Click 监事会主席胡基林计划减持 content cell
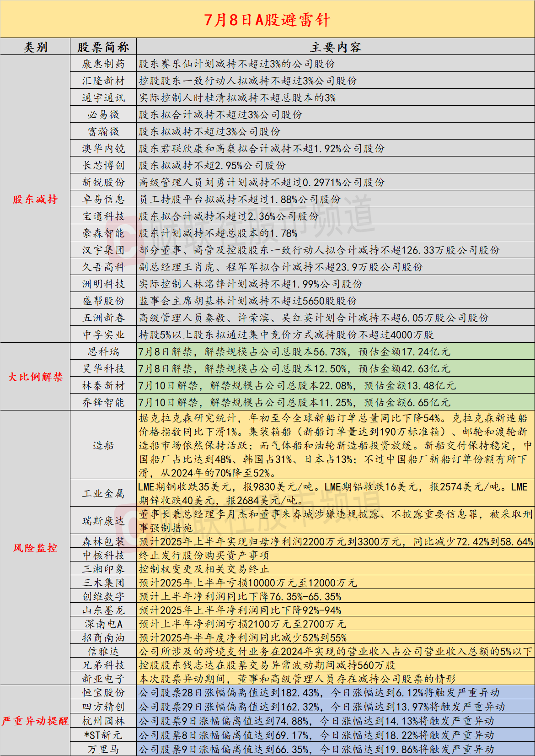 [x=336, y=301]
